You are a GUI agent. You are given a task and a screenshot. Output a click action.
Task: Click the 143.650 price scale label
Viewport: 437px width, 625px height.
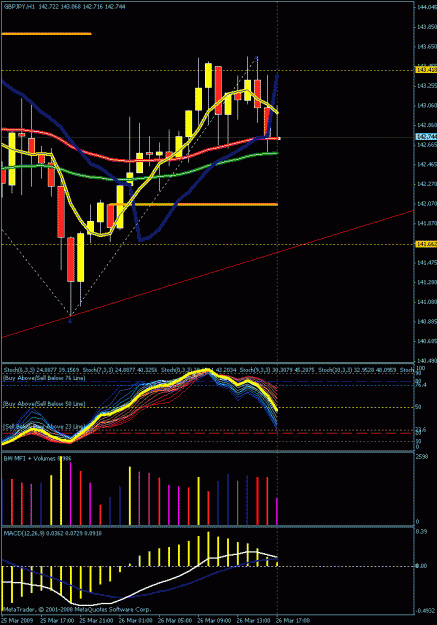click(x=427, y=47)
